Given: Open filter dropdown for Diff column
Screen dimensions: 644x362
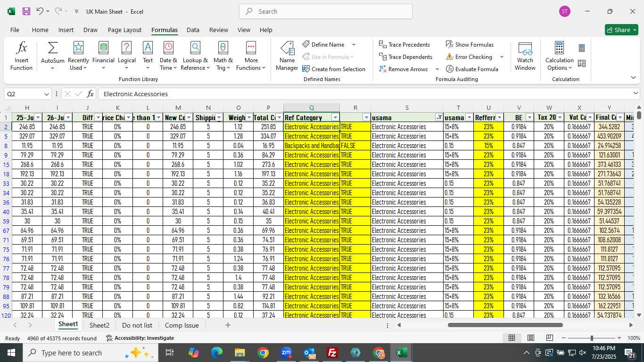Looking at the screenshot, I should [x=98, y=117].
